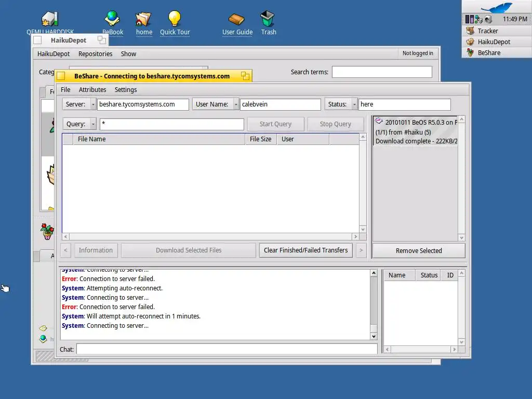Viewport: 532px width, 399px height.
Task: Open the User Name dropdown arrow
Action: click(x=236, y=104)
